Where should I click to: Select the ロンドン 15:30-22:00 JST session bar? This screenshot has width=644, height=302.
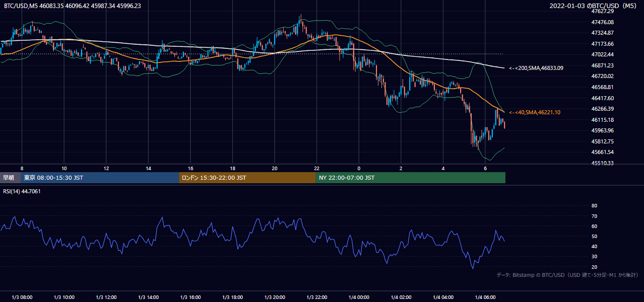pos(247,178)
